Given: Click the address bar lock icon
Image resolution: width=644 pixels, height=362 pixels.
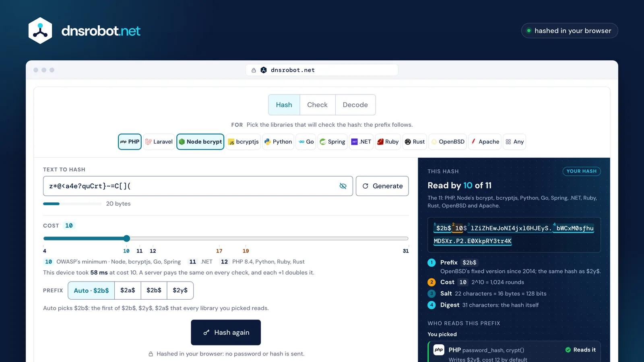Looking at the screenshot, I should 254,70.
